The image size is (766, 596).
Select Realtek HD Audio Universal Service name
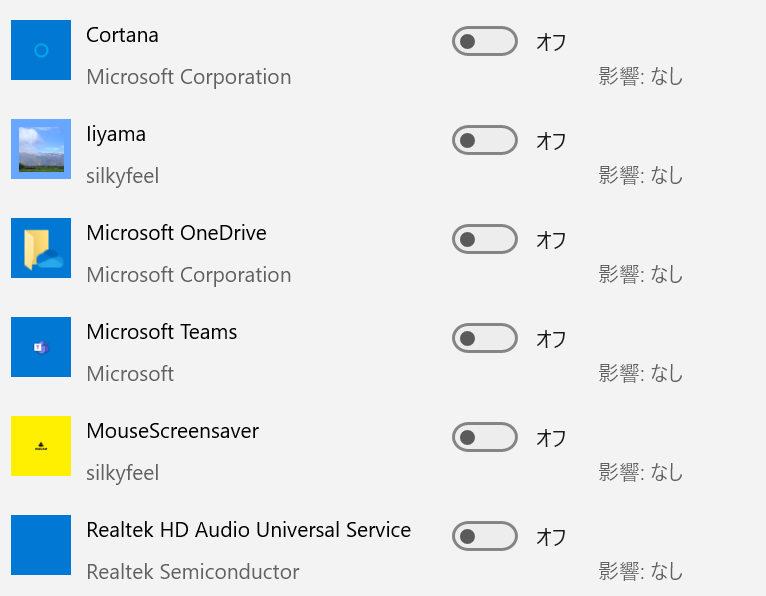coord(249,530)
